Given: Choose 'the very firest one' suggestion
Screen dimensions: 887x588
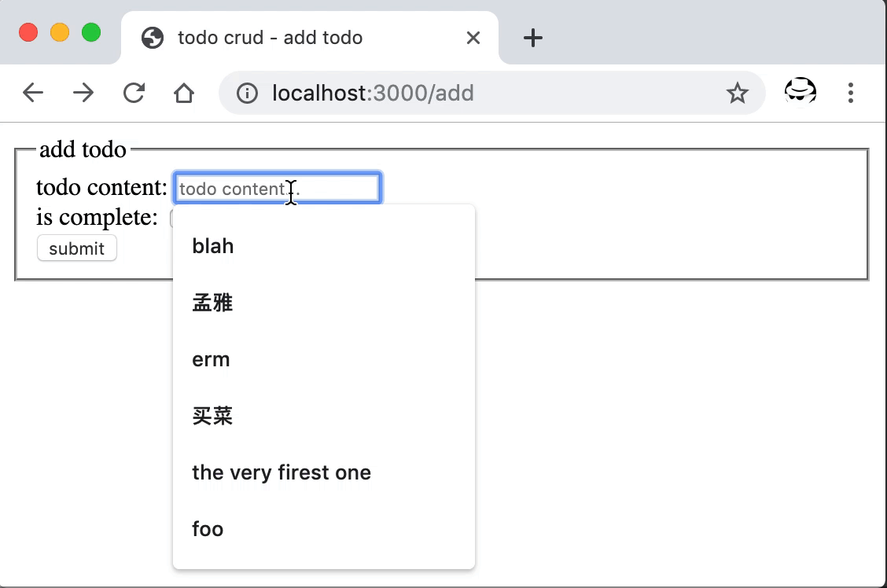Looking at the screenshot, I should (323, 472).
